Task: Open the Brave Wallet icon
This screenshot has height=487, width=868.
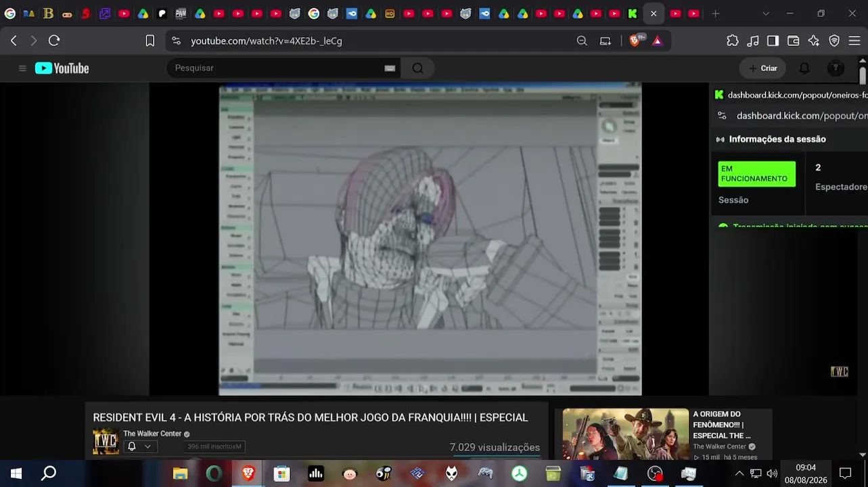Action: [x=794, y=41]
